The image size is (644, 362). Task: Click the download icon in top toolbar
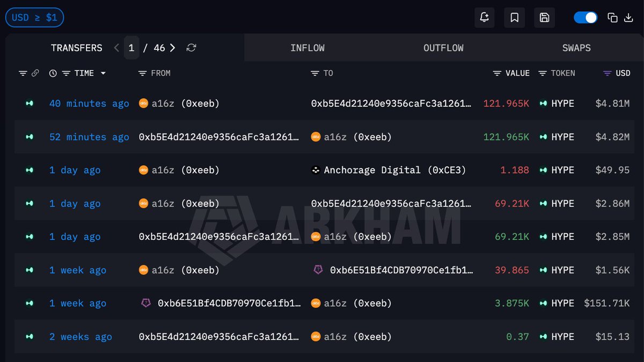tap(628, 18)
